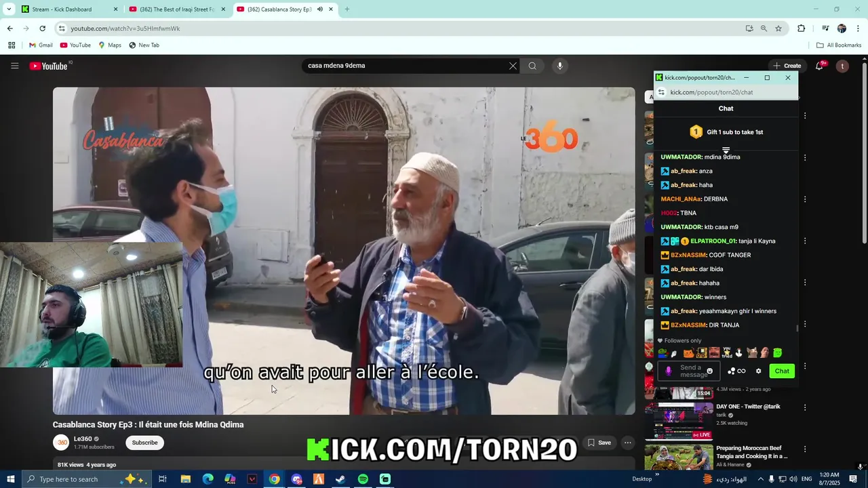Switch the ENG input language
The height and width of the screenshot is (488, 868).
tap(807, 479)
